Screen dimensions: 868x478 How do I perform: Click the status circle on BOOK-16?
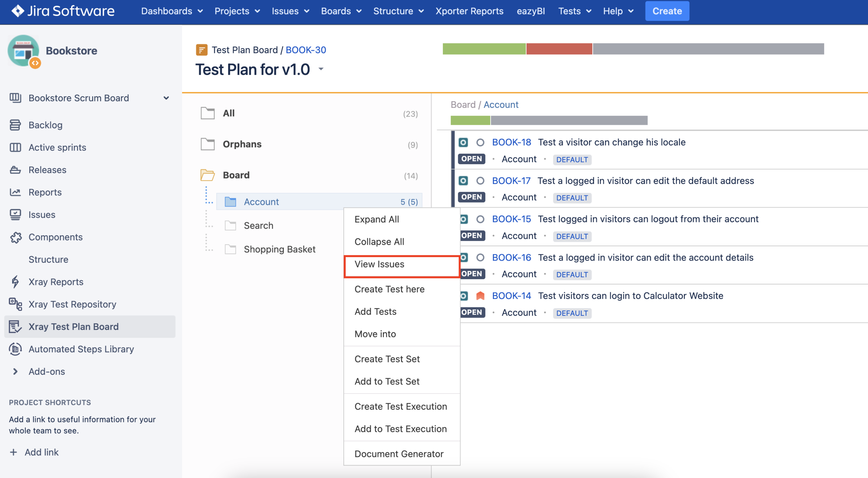pyautogui.click(x=480, y=257)
